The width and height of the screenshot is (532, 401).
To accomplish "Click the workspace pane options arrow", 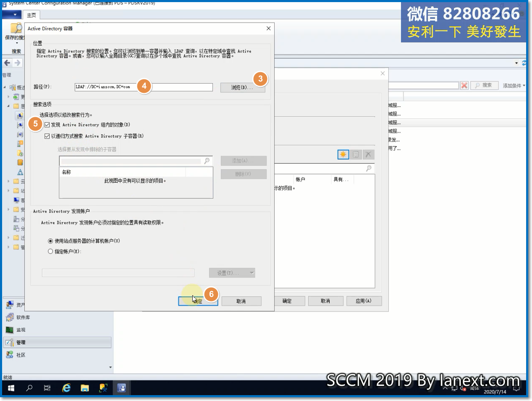I will (110, 367).
